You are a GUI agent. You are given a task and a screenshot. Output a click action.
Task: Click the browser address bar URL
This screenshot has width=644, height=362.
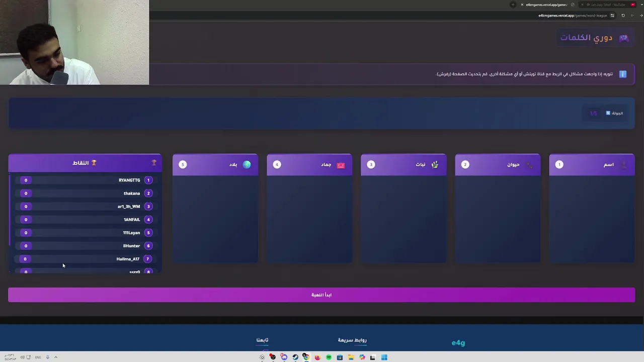tap(573, 16)
